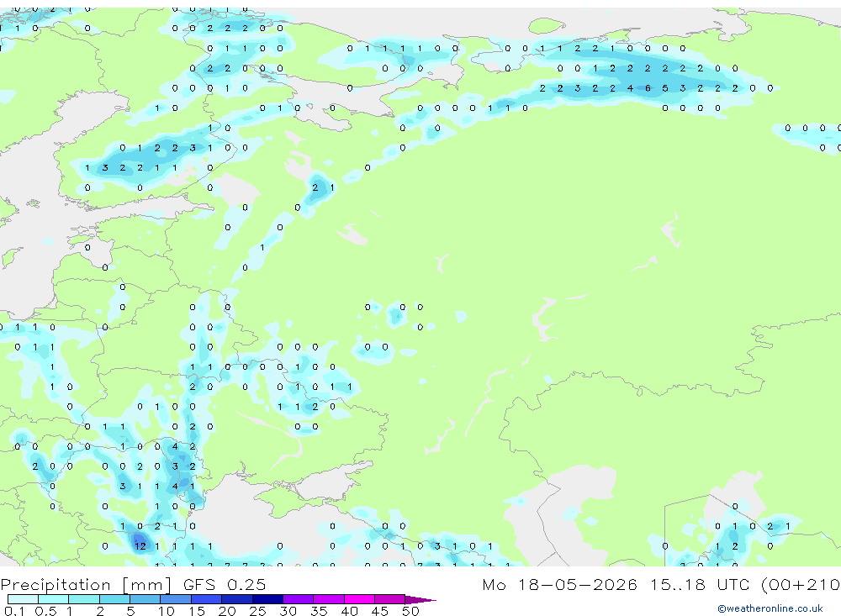Screen dimensions: 841x616
Task: Click the '0.1' label on the legend scale
Action: coord(14,611)
